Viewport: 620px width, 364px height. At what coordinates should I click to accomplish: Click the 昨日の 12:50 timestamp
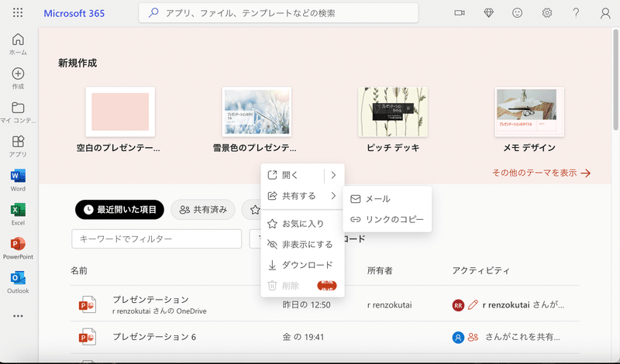tap(306, 304)
